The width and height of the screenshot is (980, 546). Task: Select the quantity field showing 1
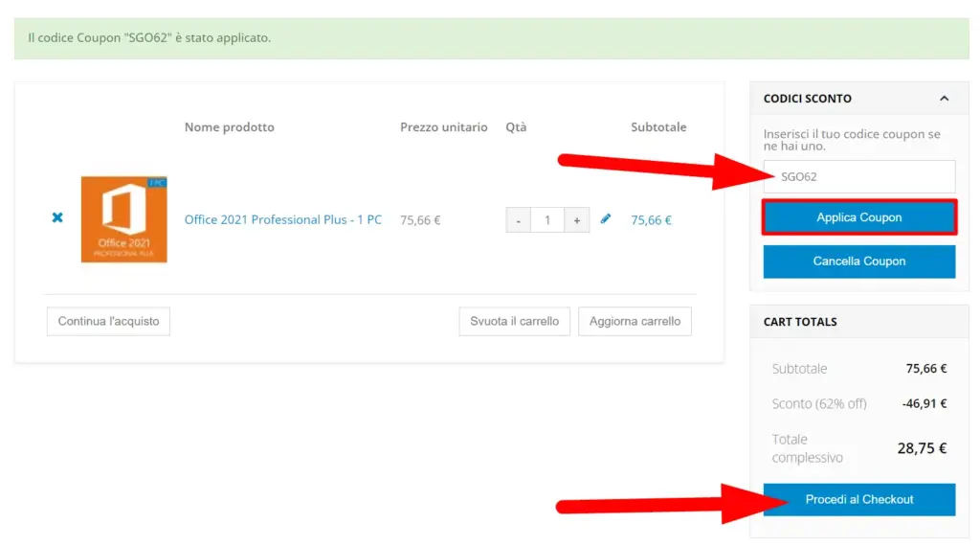pos(547,220)
